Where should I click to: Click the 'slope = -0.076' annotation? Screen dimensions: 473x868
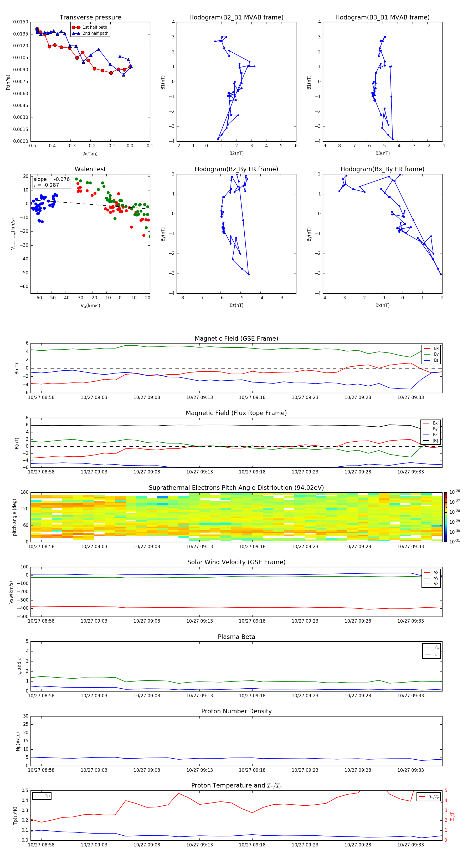tap(52, 179)
